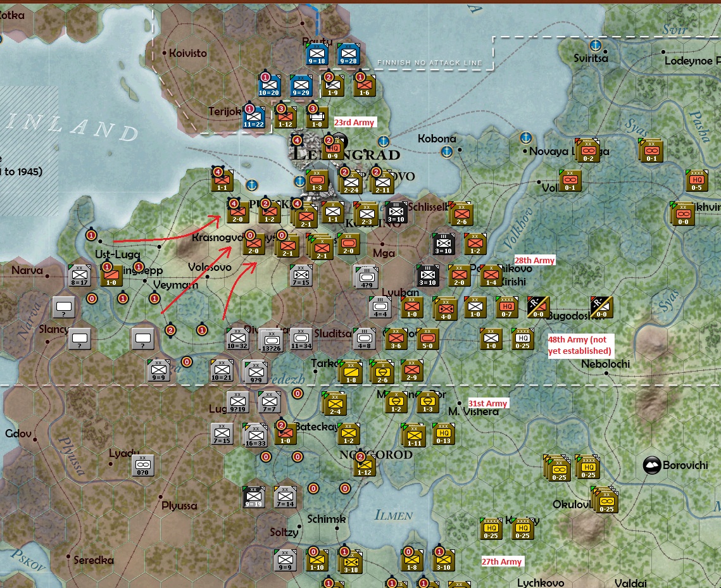Click the ILMEN lake label
Screen dimensions: 721x588
(x=394, y=515)
